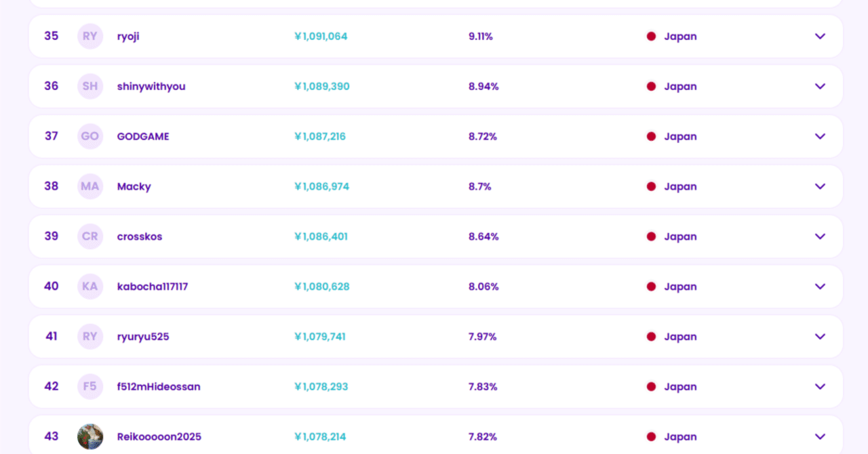Click the username f512mHideossan

pos(159,388)
